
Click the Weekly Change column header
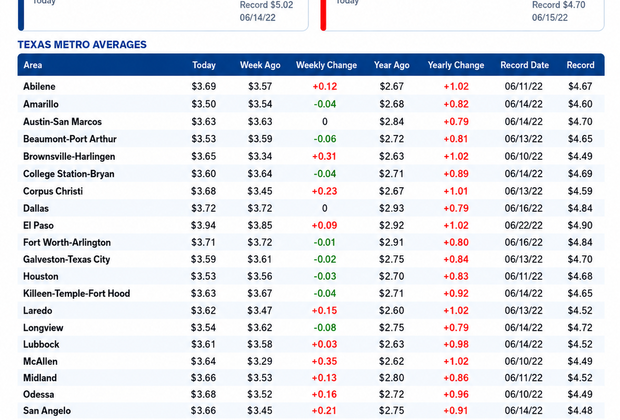(x=326, y=65)
